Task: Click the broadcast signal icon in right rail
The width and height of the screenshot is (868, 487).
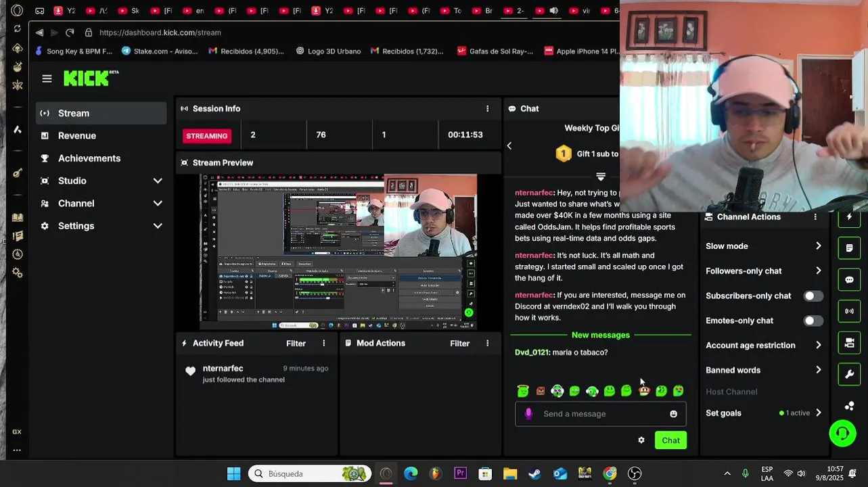Action: [849, 311]
